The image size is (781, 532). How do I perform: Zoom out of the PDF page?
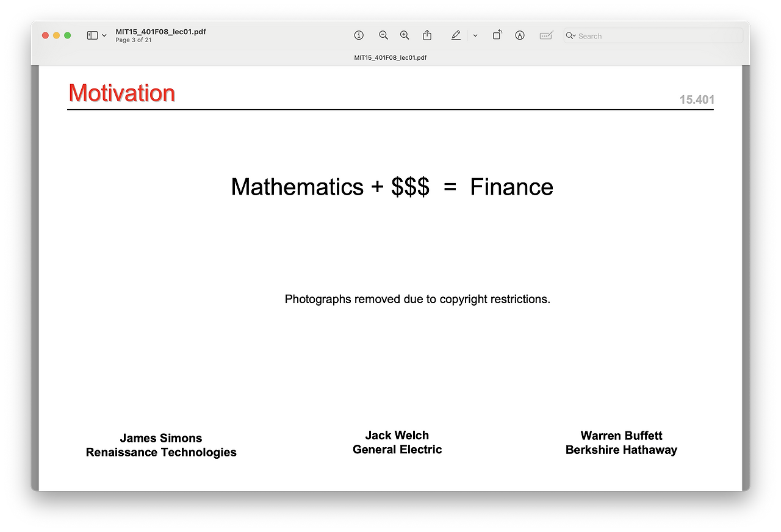(x=383, y=35)
